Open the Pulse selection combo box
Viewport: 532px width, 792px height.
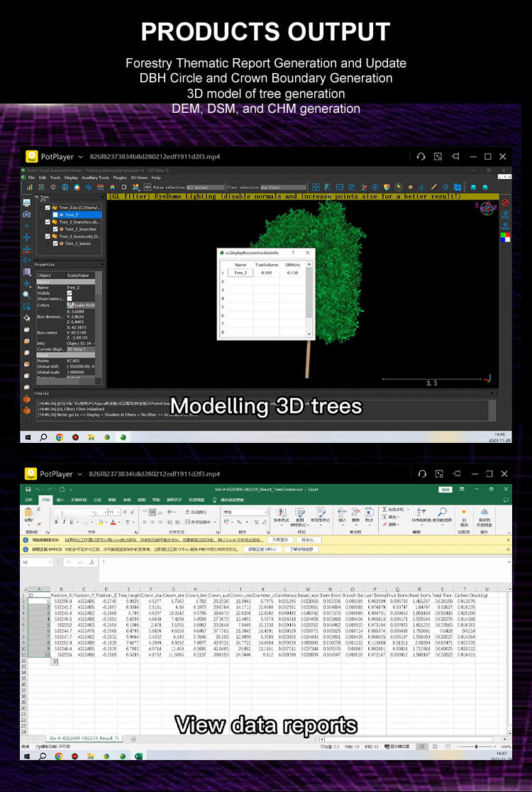(x=204, y=187)
